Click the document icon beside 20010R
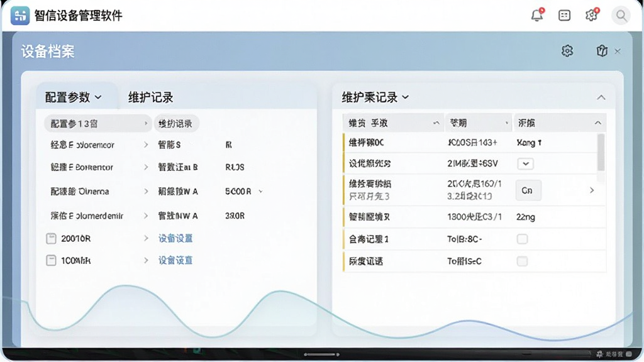Image resolution: width=644 pixels, height=362 pixels. 51,238
